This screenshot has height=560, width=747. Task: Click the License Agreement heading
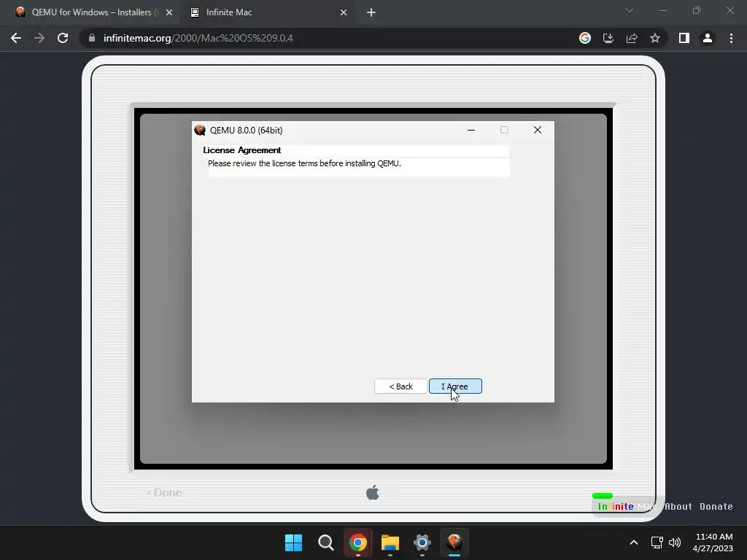coord(242,150)
